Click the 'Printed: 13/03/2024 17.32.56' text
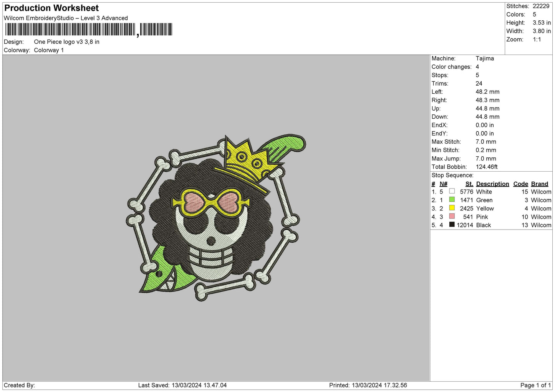The width and height of the screenshot is (555, 392). click(x=368, y=385)
